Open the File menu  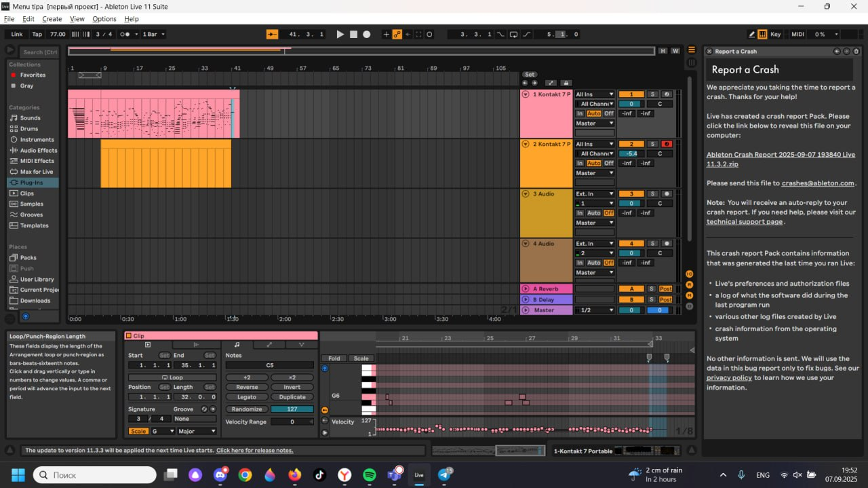click(x=9, y=19)
